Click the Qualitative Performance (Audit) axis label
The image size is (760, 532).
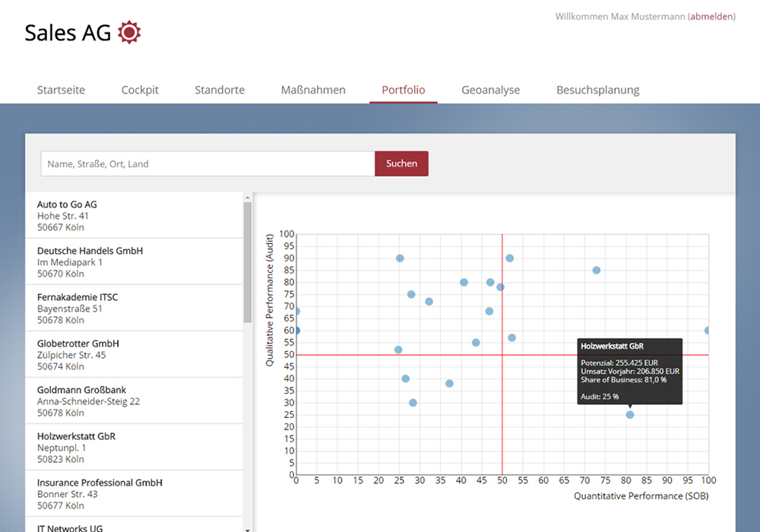(270, 300)
